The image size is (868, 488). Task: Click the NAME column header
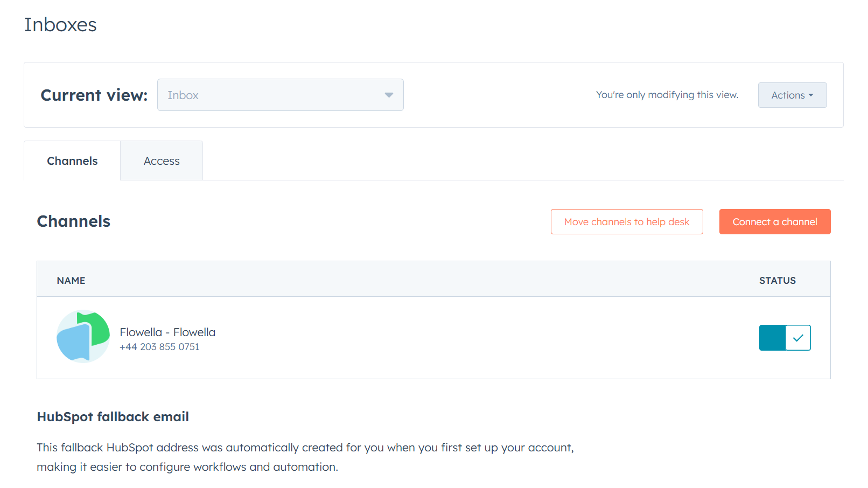[x=71, y=281]
